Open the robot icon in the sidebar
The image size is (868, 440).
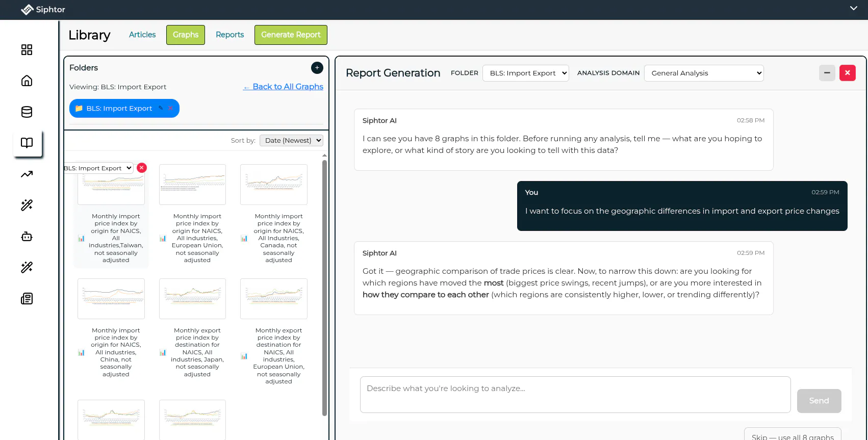(27, 236)
